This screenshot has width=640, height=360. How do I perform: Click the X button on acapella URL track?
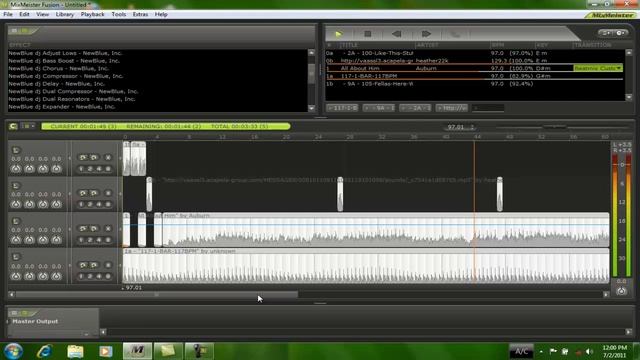[x=108, y=193]
